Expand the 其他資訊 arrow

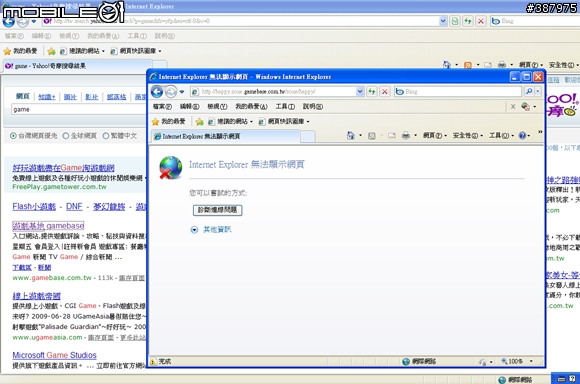[x=194, y=230]
